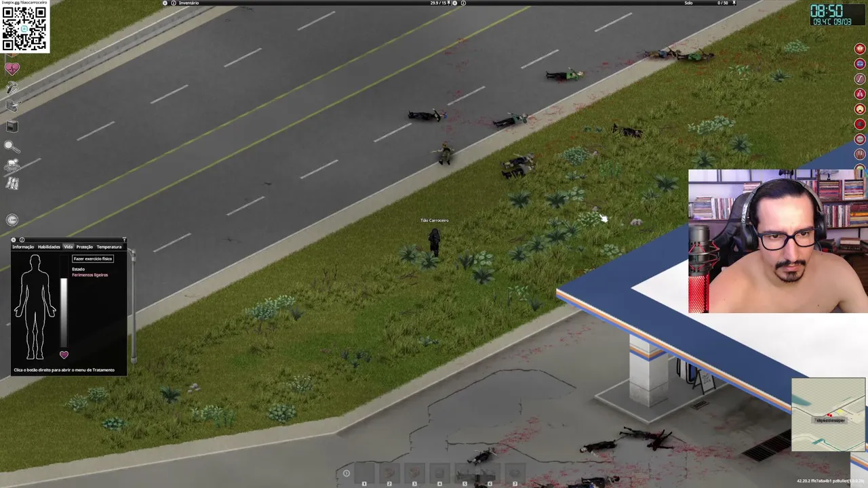Select hotbar slot 1
The height and width of the screenshot is (488, 868).
pyautogui.click(x=364, y=474)
